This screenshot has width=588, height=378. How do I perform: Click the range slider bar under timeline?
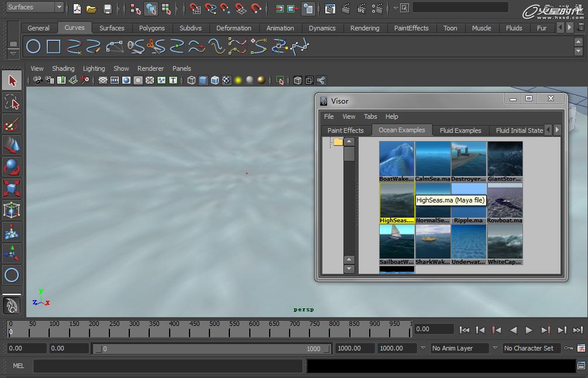coord(211,349)
